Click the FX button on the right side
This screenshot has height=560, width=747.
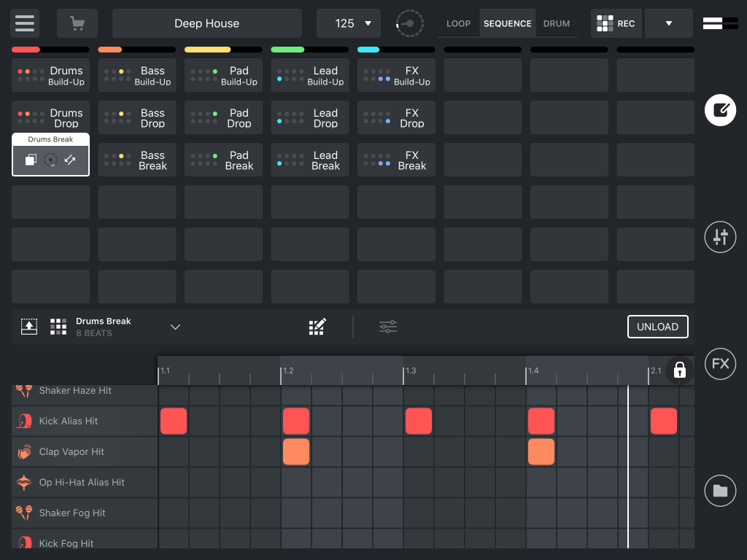pos(720,363)
